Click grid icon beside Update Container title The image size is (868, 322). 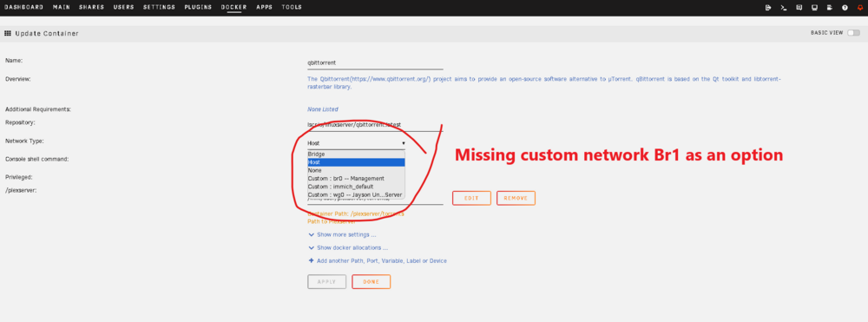[x=8, y=33]
